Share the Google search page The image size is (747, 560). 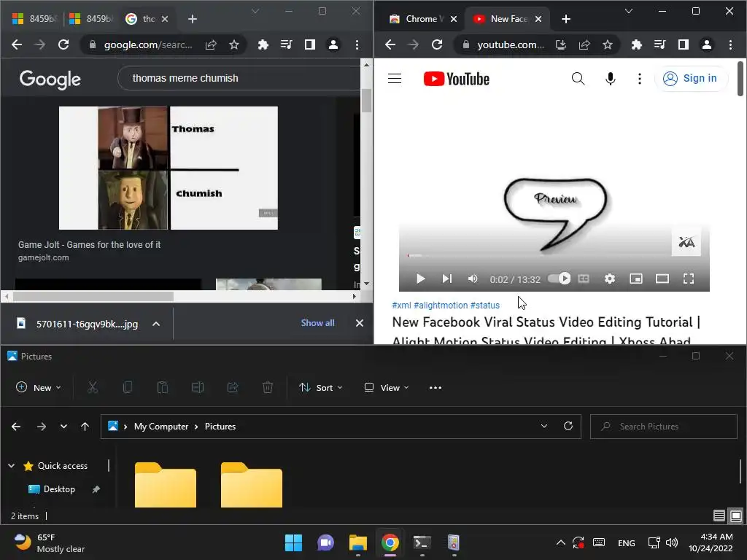click(x=211, y=44)
